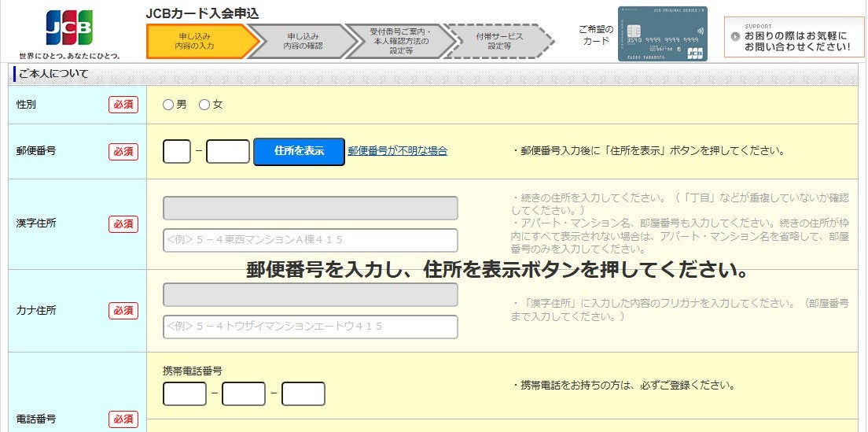
Task: Click the first 郵便番号 input box
Action: point(177,151)
